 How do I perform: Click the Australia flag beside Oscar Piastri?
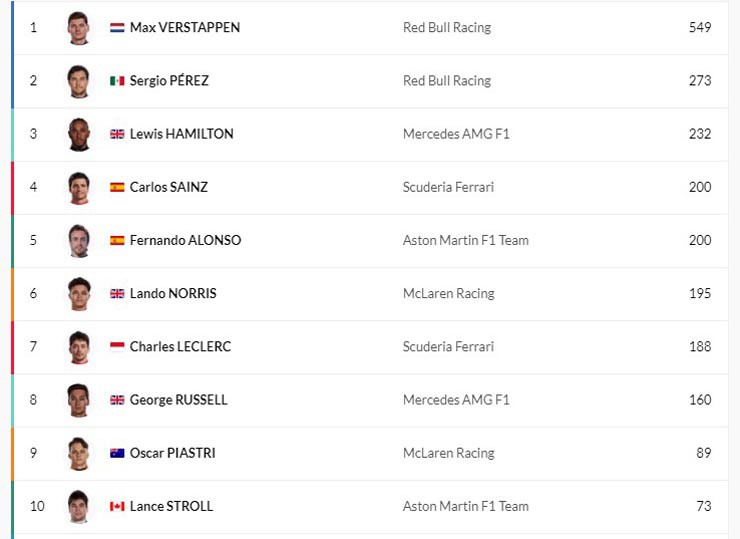click(x=117, y=453)
